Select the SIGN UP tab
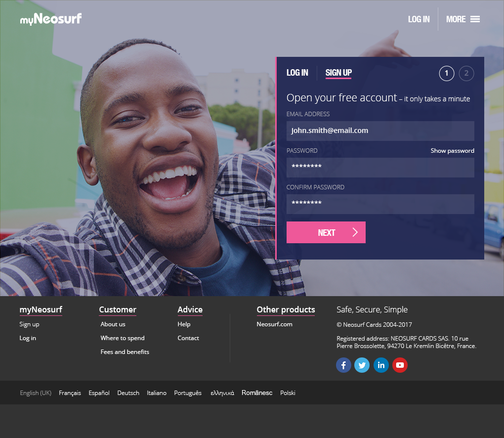This screenshot has width=504, height=438. [338, 73]
